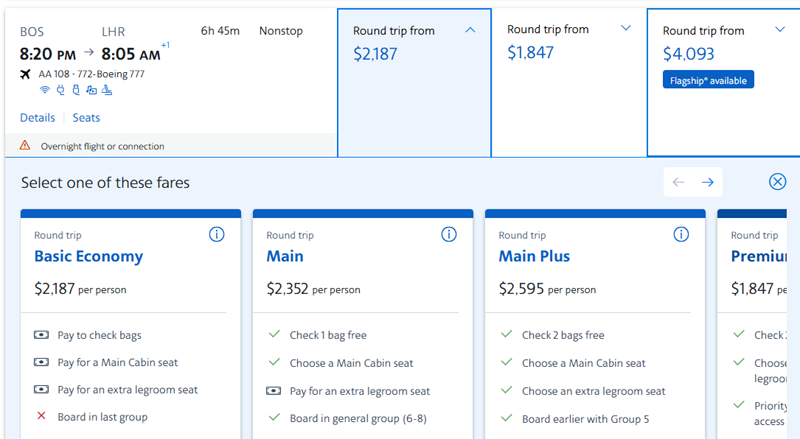This screenshot has height=439, width=800.
Task: Click the Wi-Fi amenity icon
Action: point(45,90)
